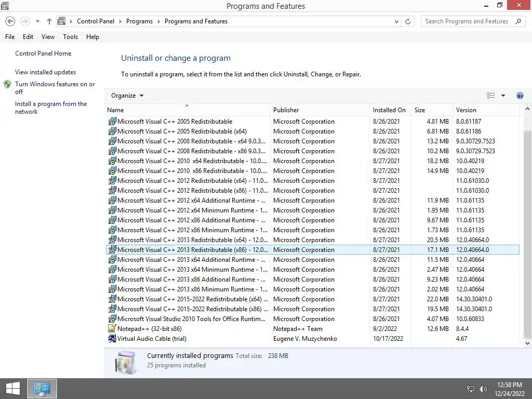Viewport: 532px width, 399px height.
Task: Open the File menu
Action: [x=10, y=37]
